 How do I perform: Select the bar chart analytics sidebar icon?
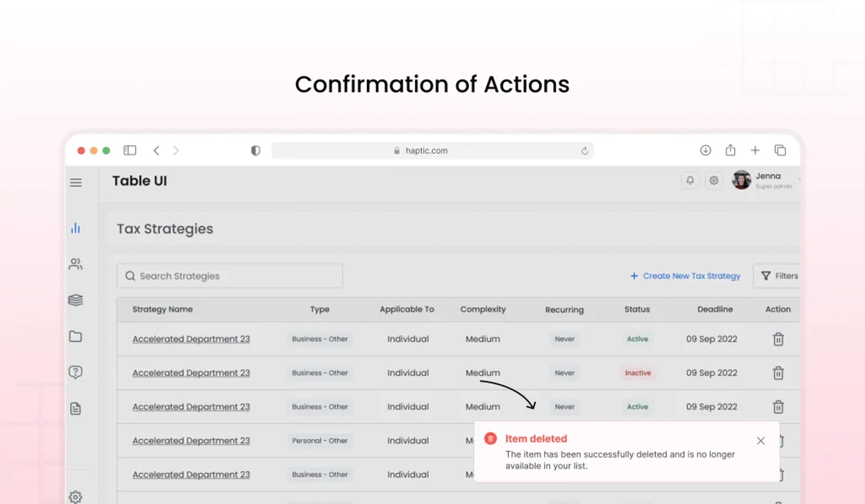(x=75, y=228)
